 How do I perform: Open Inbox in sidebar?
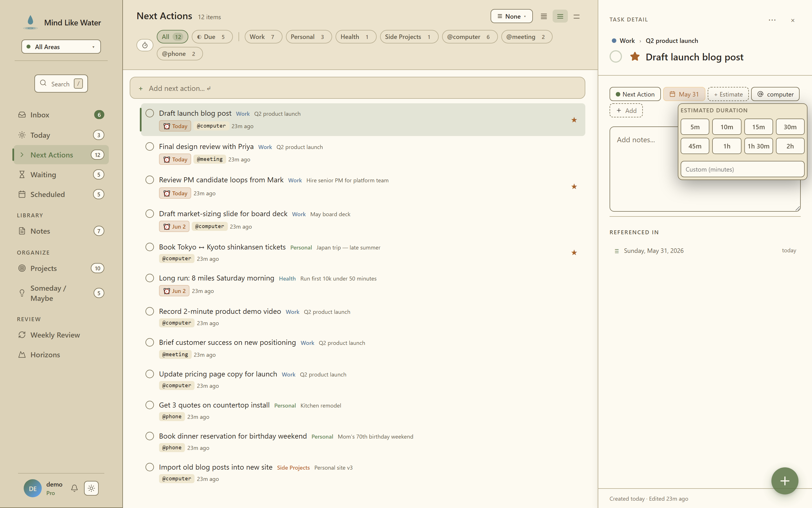point(61,115)
